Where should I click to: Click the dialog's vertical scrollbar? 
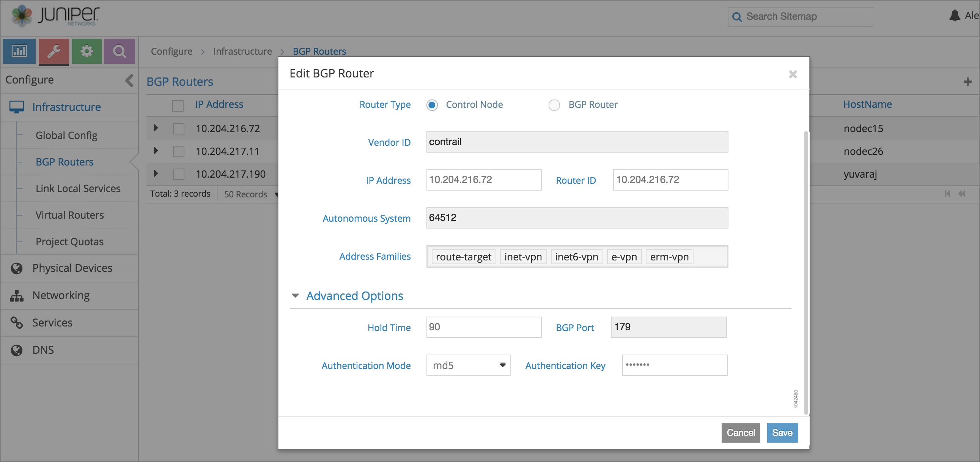(806, 272)
